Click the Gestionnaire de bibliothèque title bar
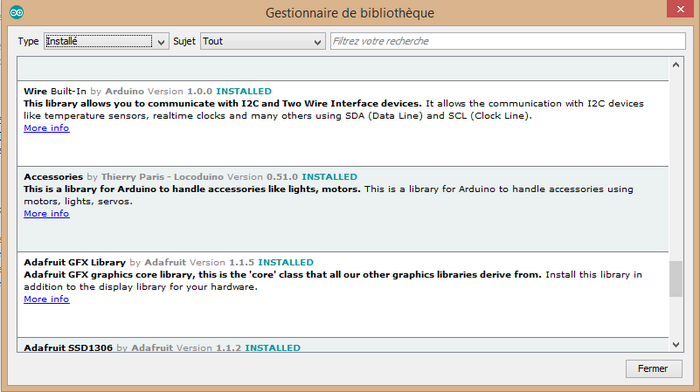 click(x=350, y=13)
